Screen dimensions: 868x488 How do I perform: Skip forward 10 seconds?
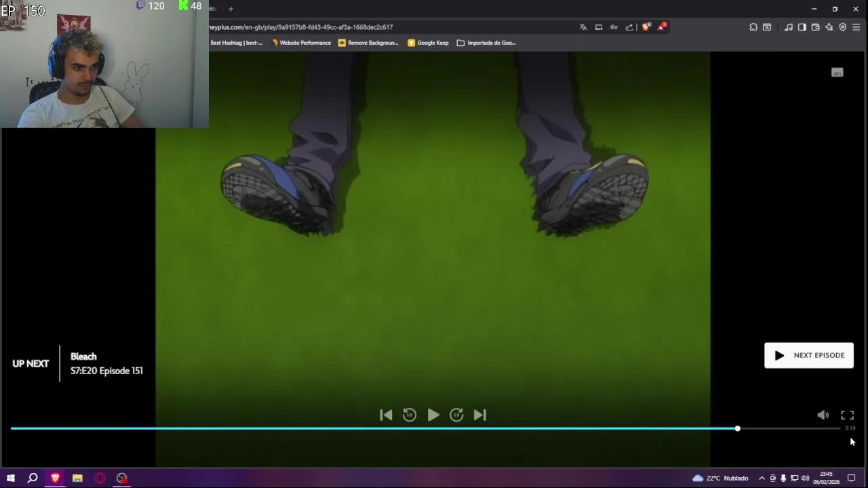pos(456,415)
